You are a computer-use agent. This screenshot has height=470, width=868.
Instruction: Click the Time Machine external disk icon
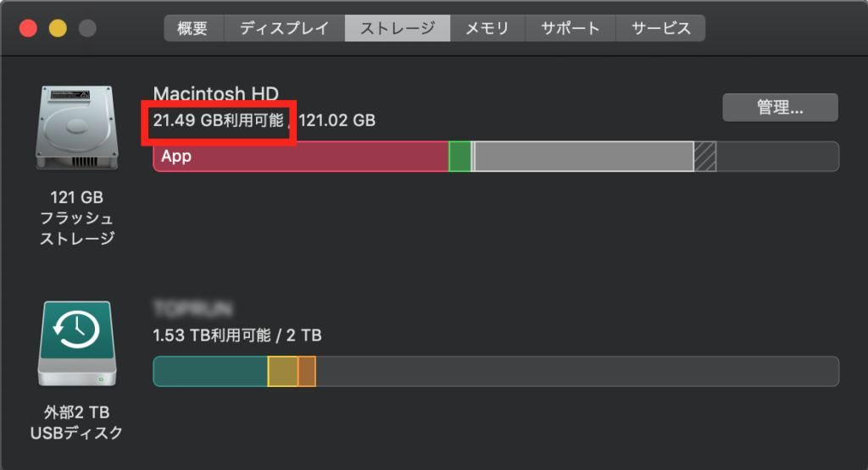76,345
